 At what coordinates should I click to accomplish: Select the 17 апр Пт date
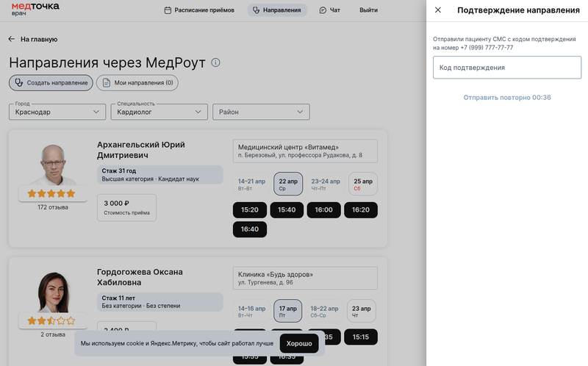point(287,311)
